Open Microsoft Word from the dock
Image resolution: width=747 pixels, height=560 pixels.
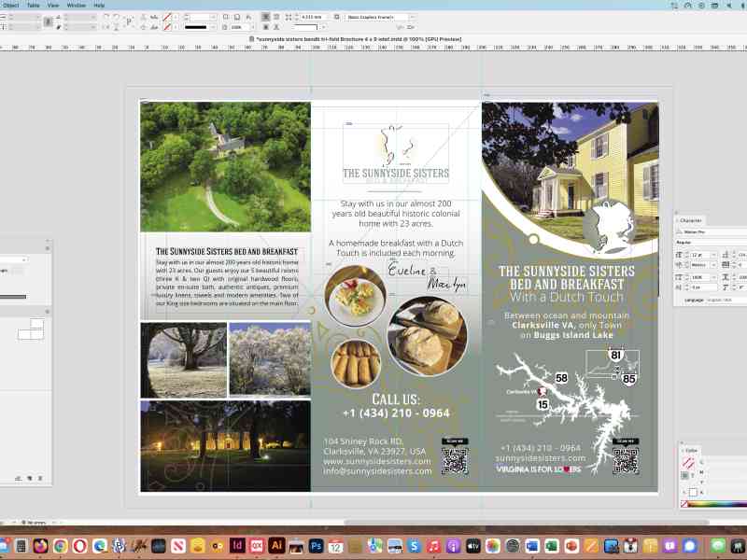(532, 545)
